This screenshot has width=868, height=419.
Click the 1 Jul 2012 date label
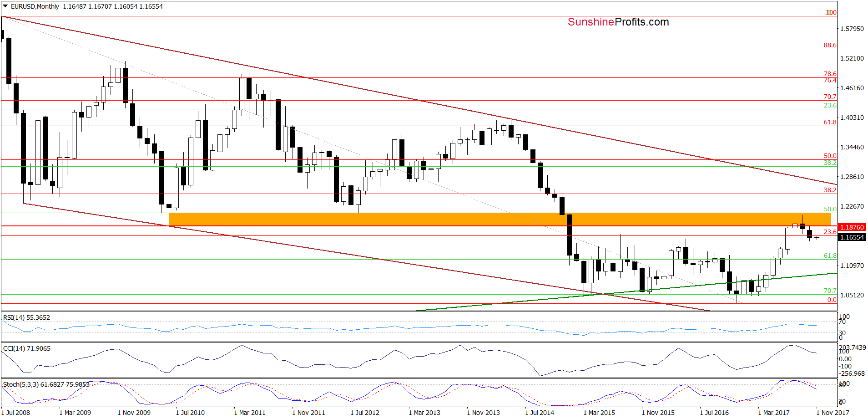point(365,413)
